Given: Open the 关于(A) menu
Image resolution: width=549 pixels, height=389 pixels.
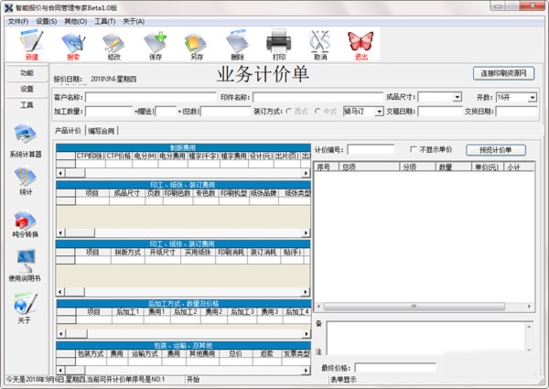Looking at the screenshot, I should (133, 21).
